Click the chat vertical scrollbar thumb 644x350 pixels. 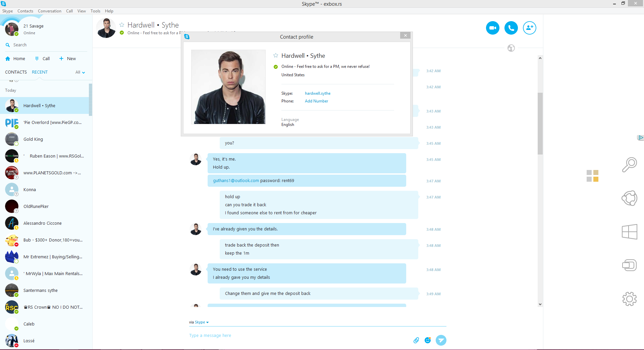[x=540, y=124]
